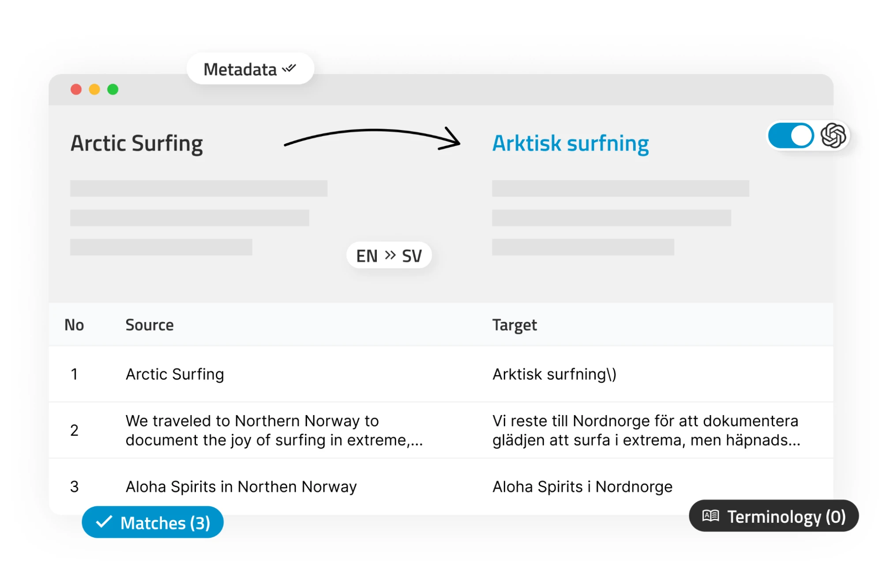
Task: Click the double-check icon next to Metadata
Action: coord(289,68)
